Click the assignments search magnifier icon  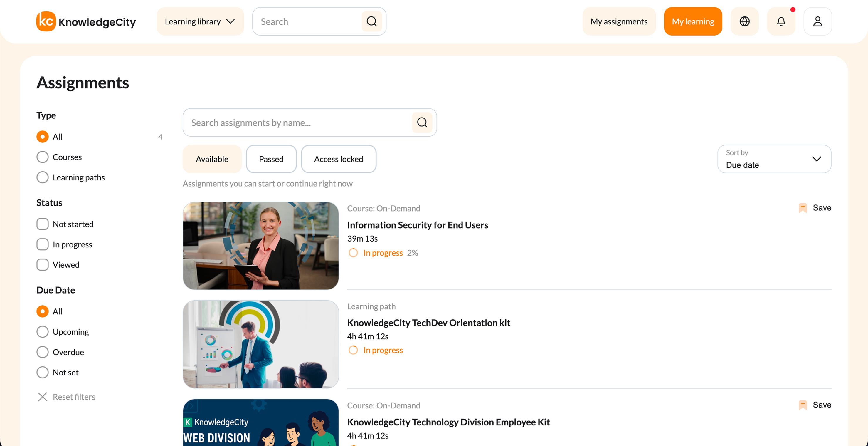(x=422, y=123)
